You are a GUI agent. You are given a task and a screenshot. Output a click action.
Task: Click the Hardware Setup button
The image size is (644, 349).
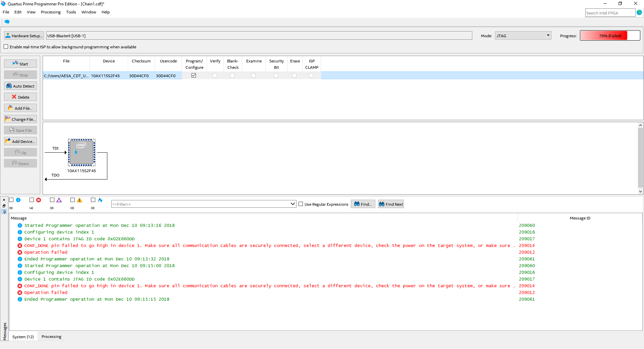(x=24, y=36)
